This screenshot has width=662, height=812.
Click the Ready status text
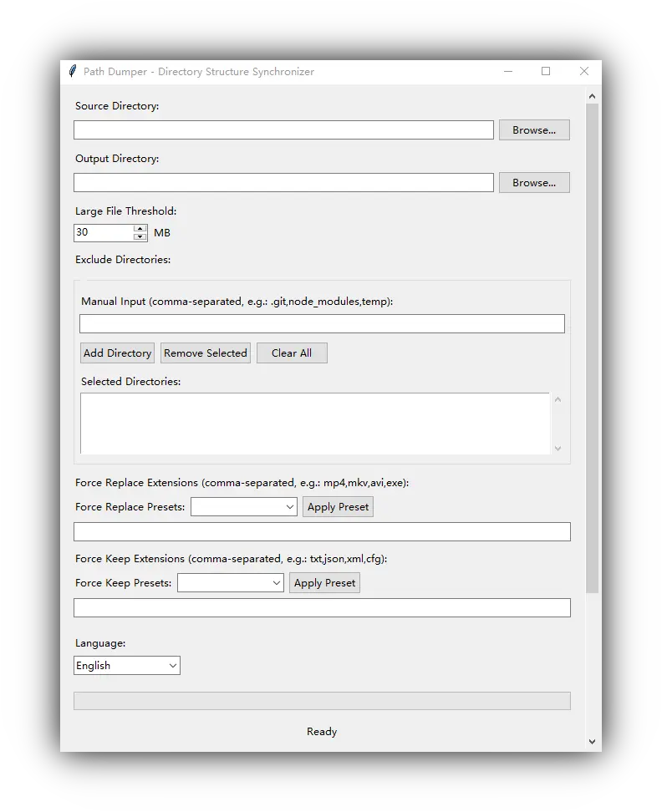(322, 732)
